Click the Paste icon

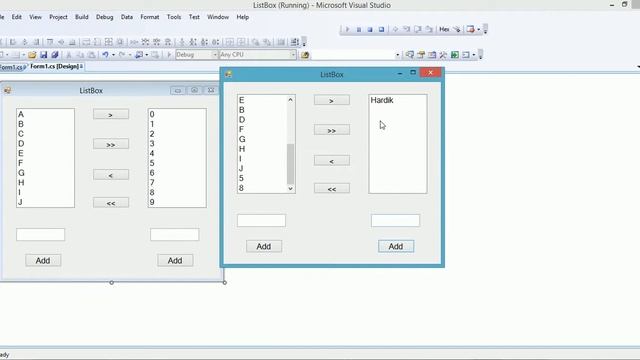pyautogui.click(x=91, y=55)
